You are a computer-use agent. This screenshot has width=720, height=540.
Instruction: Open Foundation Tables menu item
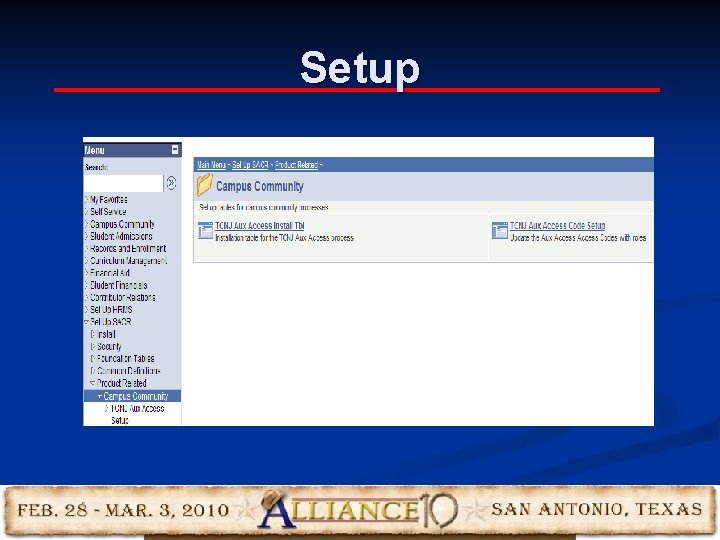125,359
